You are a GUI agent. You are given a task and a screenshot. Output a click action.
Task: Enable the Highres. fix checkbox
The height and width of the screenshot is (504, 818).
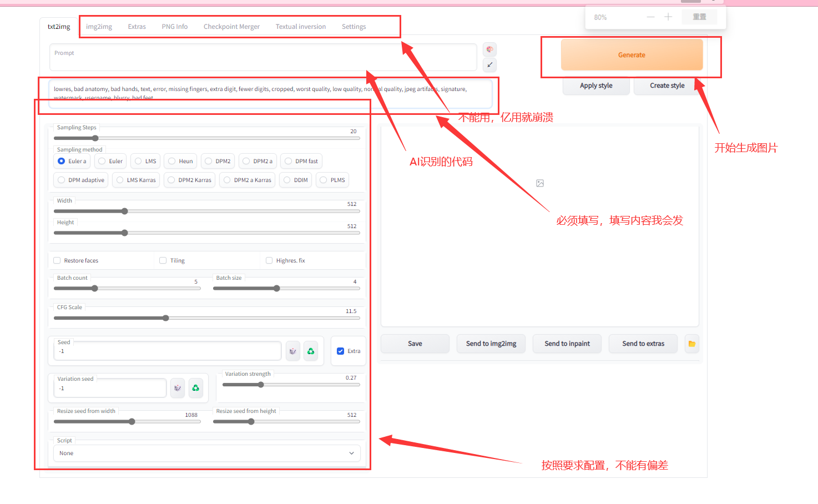pyautogui.click(x=269, y=260)
